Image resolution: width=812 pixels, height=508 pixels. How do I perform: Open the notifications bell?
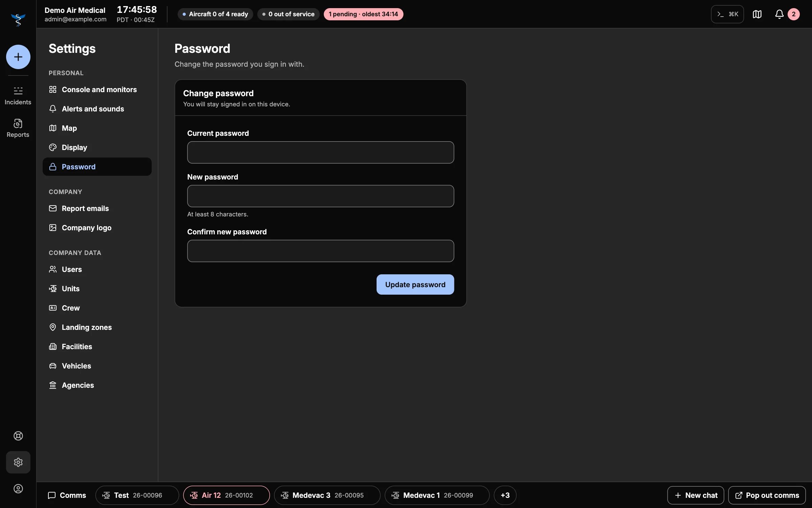(x=780, y=14)
